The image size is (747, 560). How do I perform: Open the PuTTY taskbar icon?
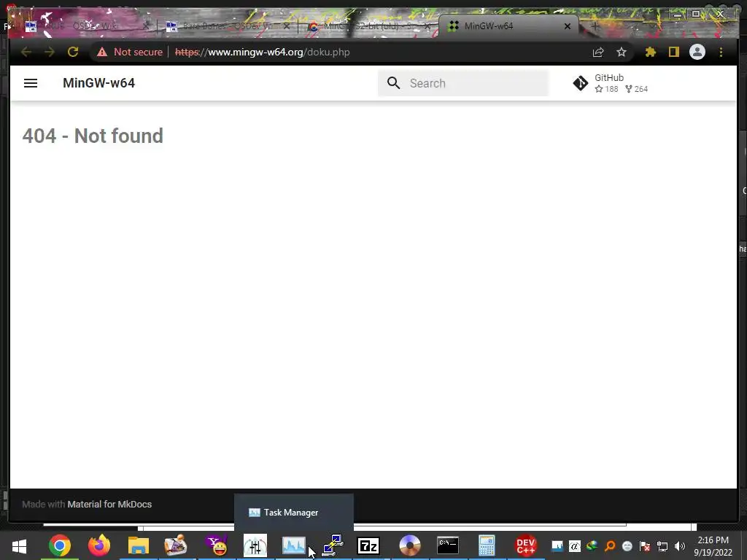click(x=333, y=545)
